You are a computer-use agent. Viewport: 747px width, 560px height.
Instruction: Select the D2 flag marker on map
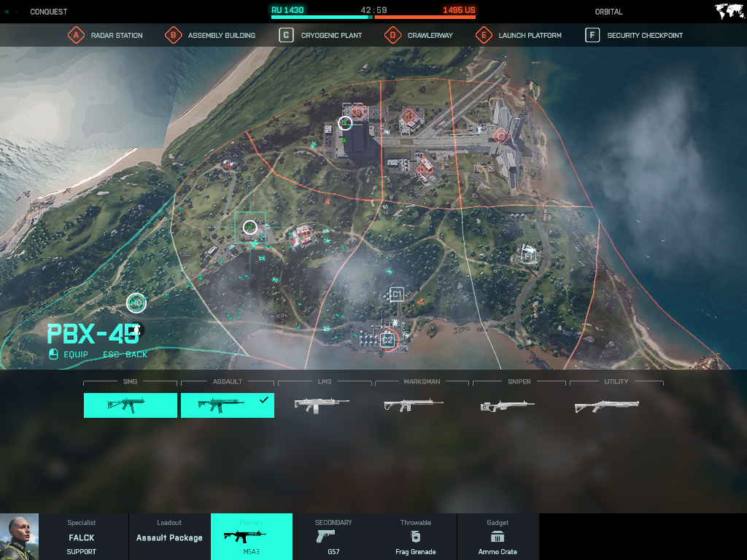(x=424, y=169)
